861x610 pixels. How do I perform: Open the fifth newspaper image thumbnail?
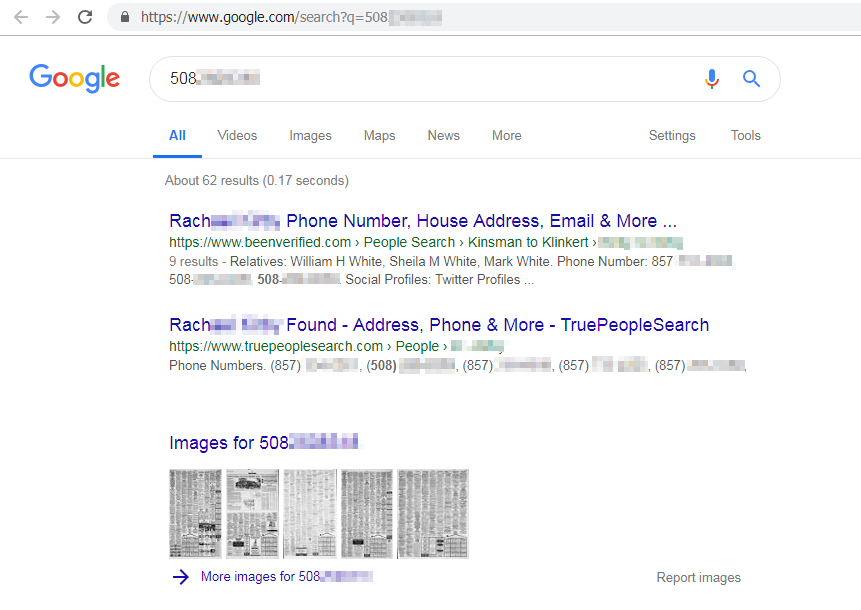(x=433, y=514)
